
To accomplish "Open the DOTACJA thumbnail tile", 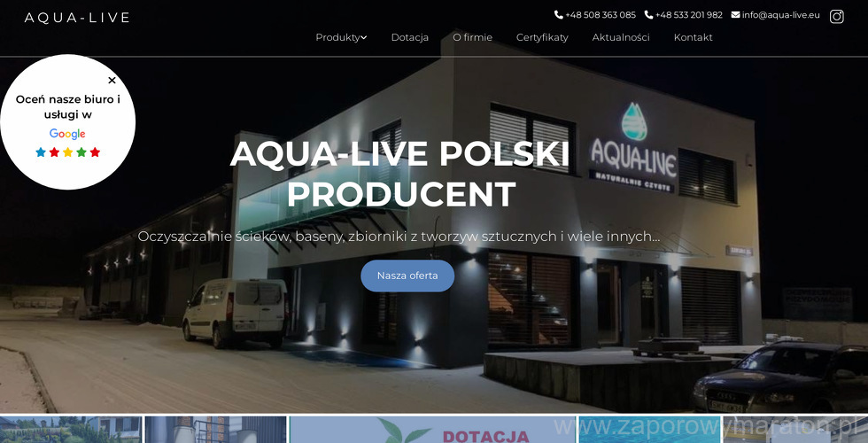I will pyautogui.click(x=433, y=430).
